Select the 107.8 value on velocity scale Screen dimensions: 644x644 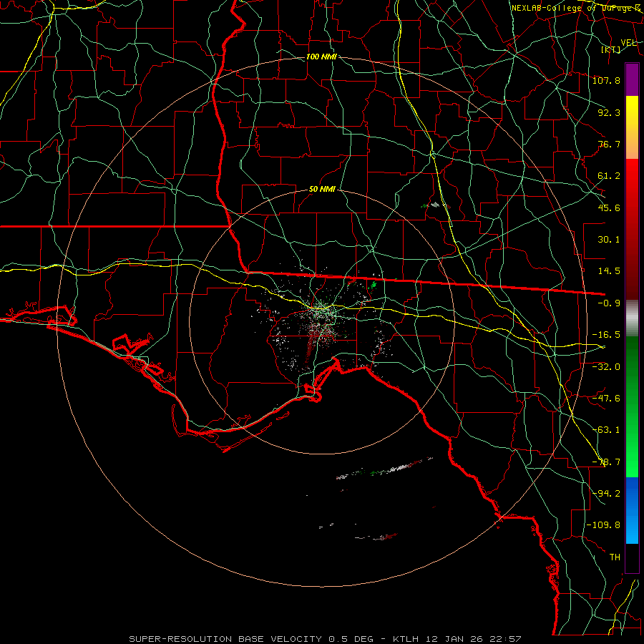point(606,80)
